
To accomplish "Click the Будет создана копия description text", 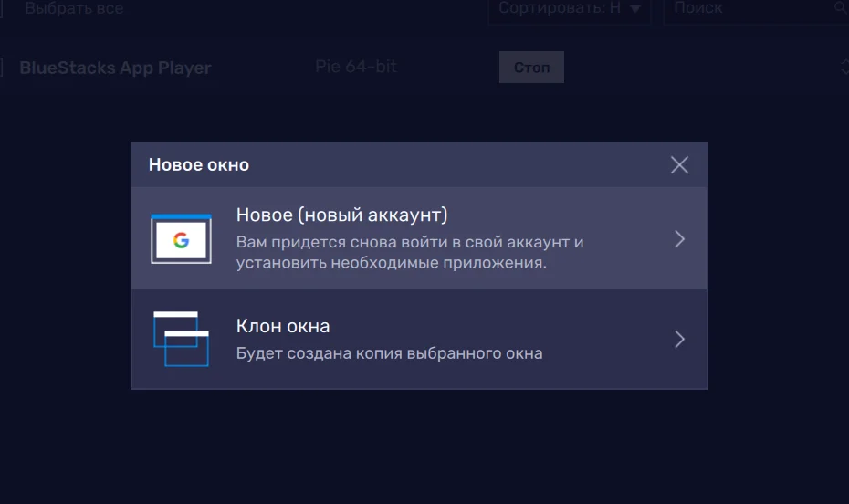I will [x=389, y=353].
